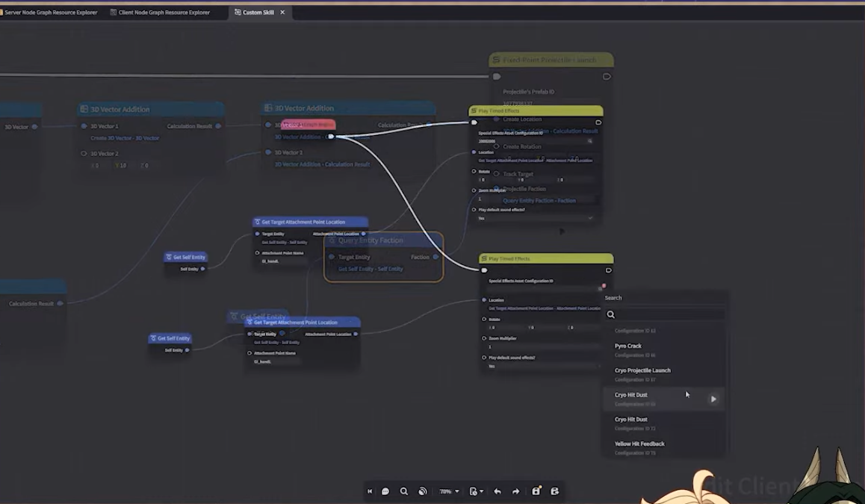
Task: Click the save icon with the orange dot
Action: pyautogui.click(x=536, y=491)
